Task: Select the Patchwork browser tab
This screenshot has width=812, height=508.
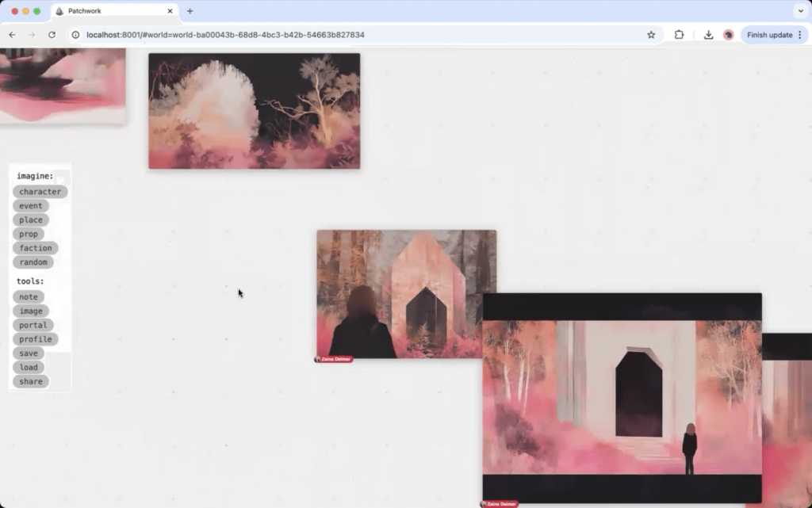Action: 111,11
